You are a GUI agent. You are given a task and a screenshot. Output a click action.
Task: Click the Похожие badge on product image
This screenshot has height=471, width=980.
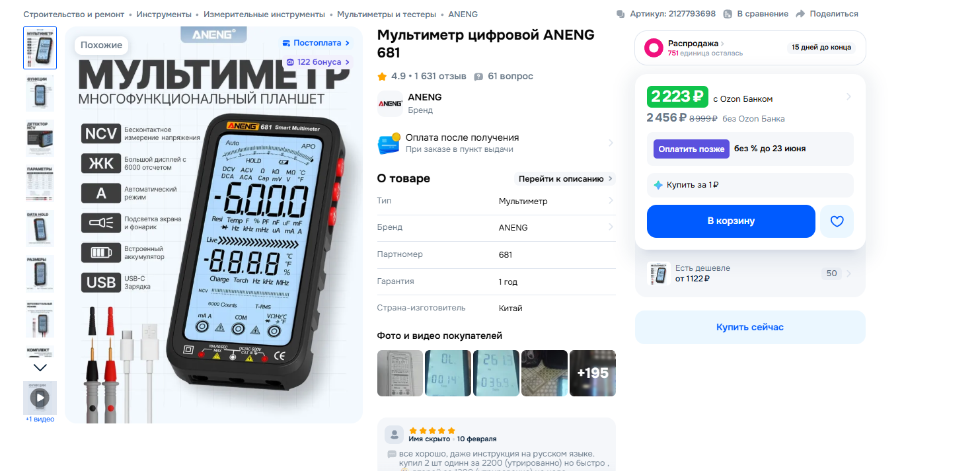(101, 45)
